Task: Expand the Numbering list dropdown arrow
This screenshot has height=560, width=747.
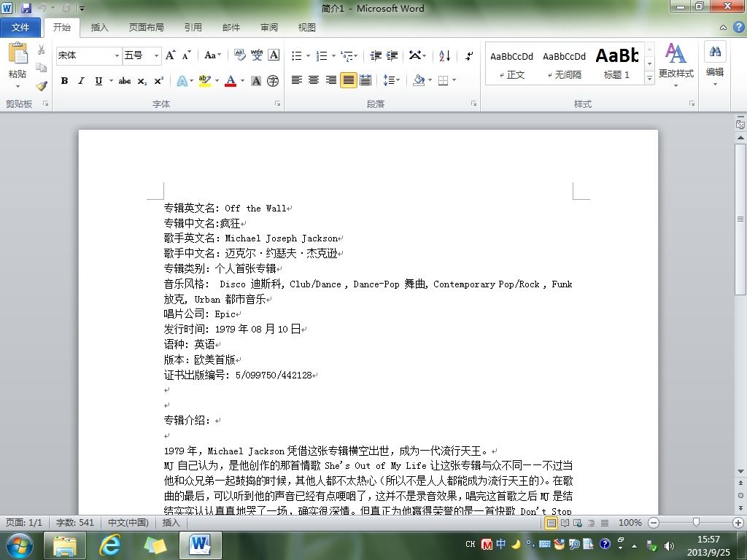Action: (x=333, y=55)
